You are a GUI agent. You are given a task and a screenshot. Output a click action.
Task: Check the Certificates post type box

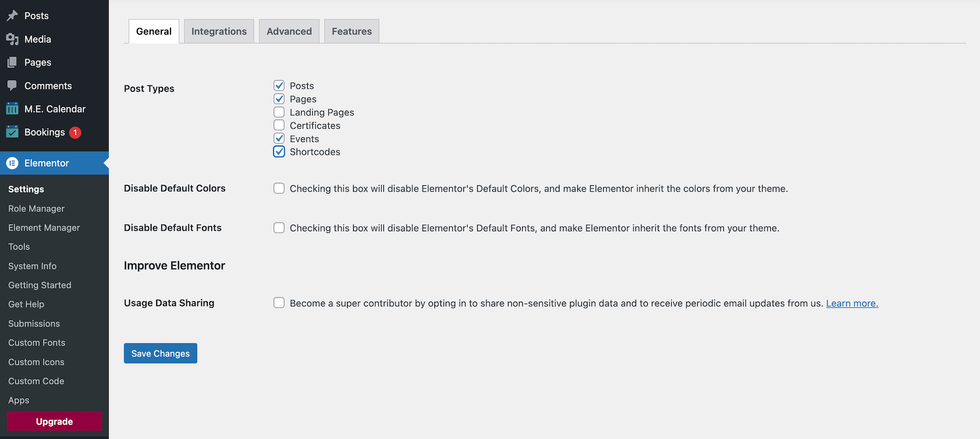click(279, 125)
